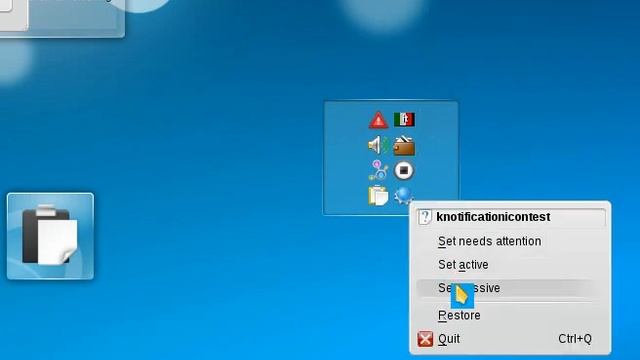This screenshot has height=360, width=640.
Task: Click the red X Quit icon
Action: tap(425, 339)
